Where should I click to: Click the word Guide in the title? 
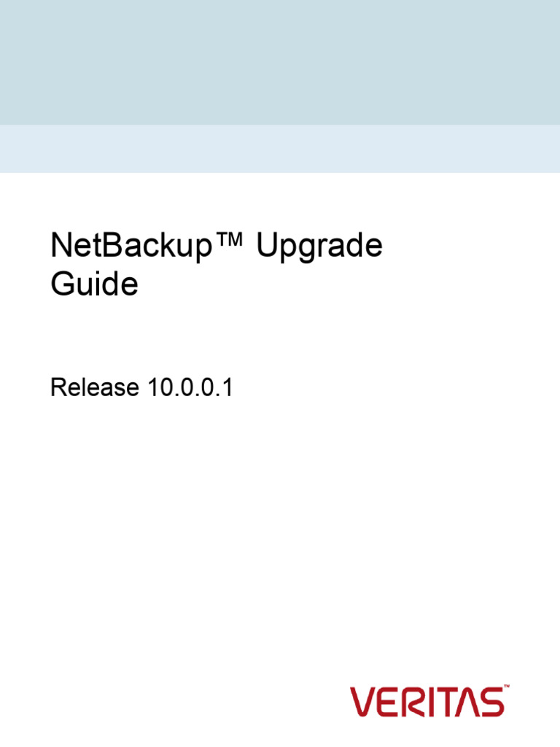pyautogui.click(x=94, y=284)
